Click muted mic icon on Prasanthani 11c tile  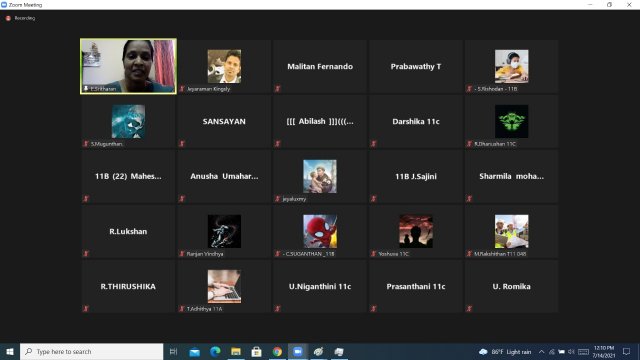pyautogui.click(x=373, y=309)
